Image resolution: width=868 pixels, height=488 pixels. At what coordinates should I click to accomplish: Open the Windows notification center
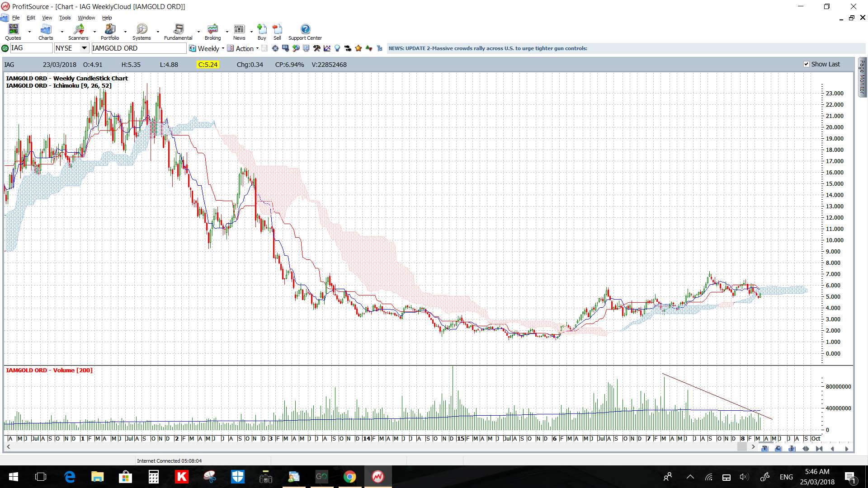click(x=850, y=477)
